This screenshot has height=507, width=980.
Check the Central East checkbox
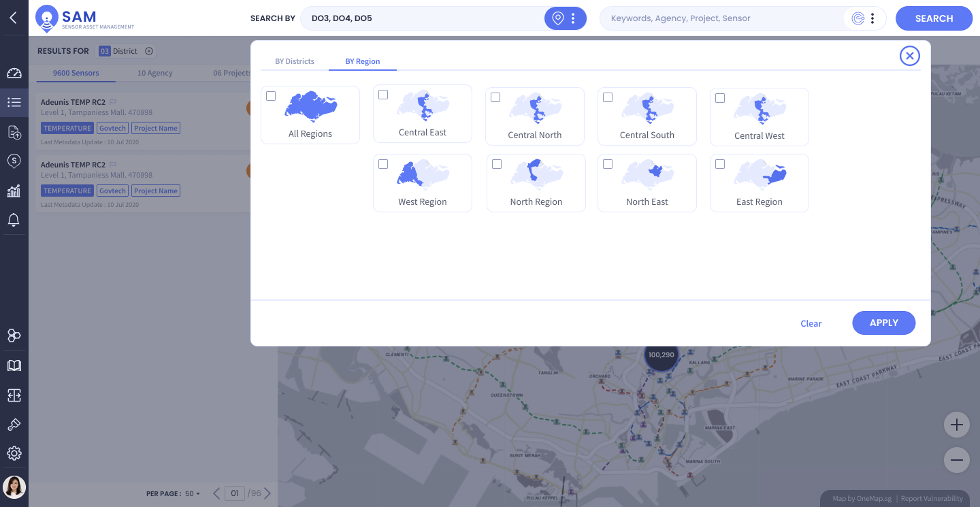[x=383, y=95]
